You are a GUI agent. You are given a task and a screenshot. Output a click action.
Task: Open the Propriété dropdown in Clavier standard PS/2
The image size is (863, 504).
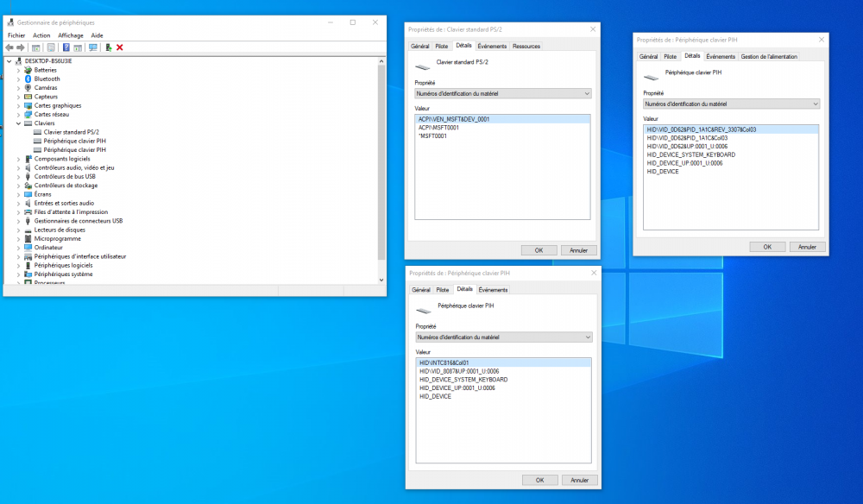(503, 93)
